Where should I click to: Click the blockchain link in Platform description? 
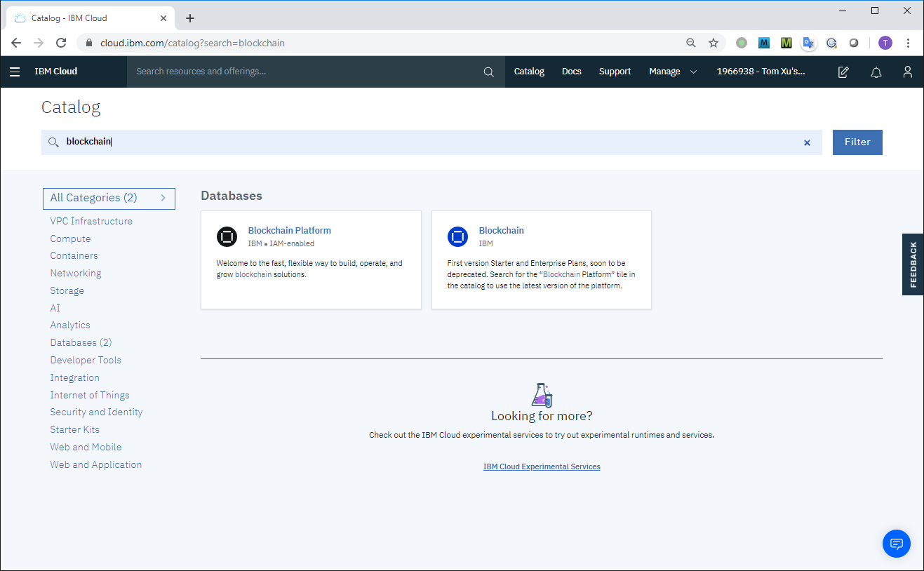point(253,274)
